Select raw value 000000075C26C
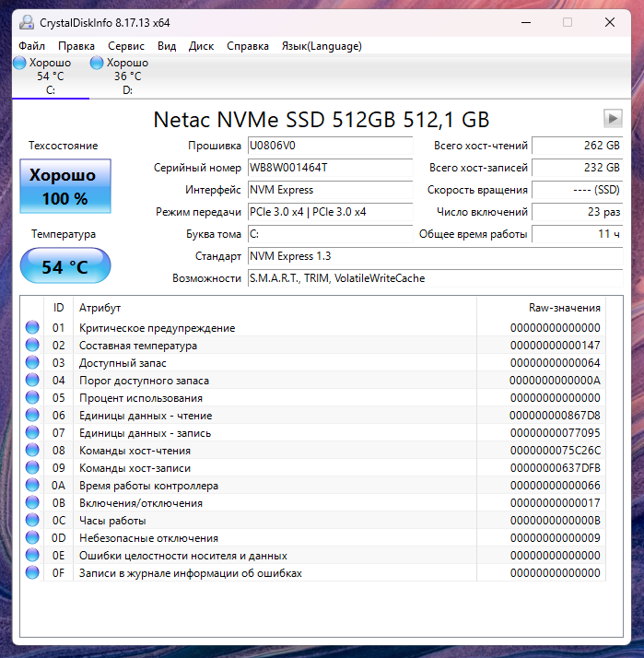This screenshot has height=658, width=644. [x=556, y=451]
